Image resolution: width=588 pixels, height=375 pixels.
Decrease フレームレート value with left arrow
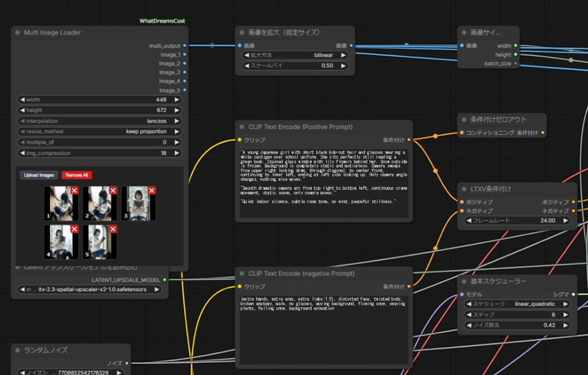[x=469, y=221]
